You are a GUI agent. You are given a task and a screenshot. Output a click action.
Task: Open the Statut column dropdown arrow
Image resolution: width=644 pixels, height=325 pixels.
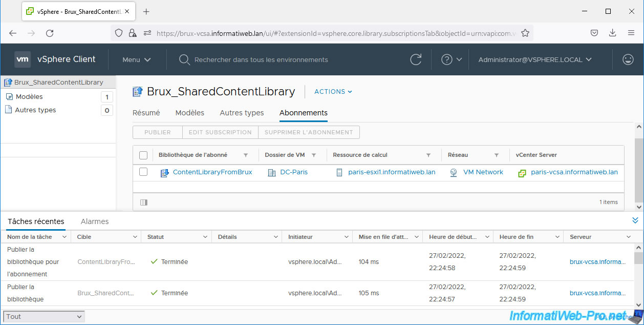(205, 237)
